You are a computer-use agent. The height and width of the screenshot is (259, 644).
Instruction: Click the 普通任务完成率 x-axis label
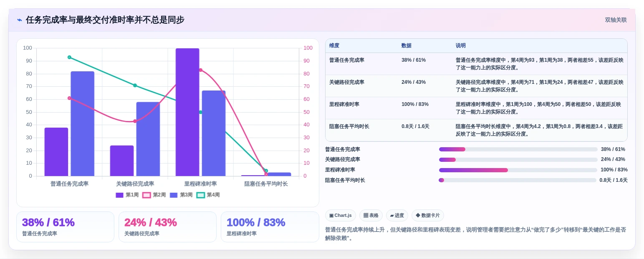69,184
